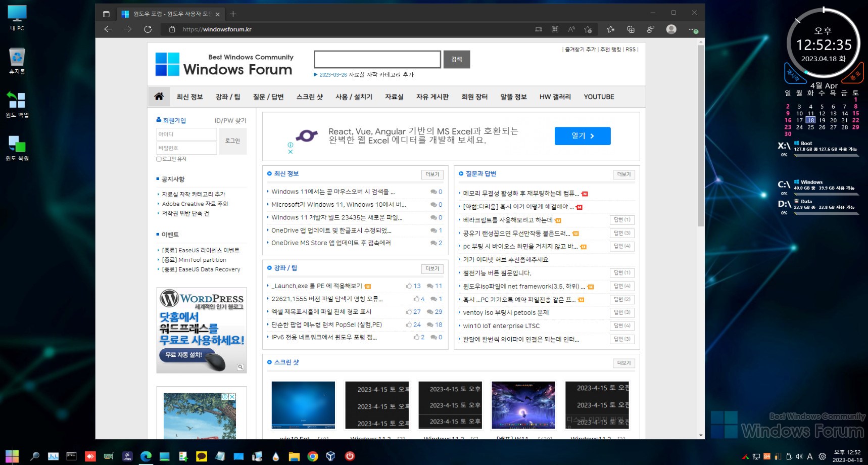The height and width of the screenshot is (465, 868).
Task: Open the 자료실 menu
Action: click(x=394, y=97)
